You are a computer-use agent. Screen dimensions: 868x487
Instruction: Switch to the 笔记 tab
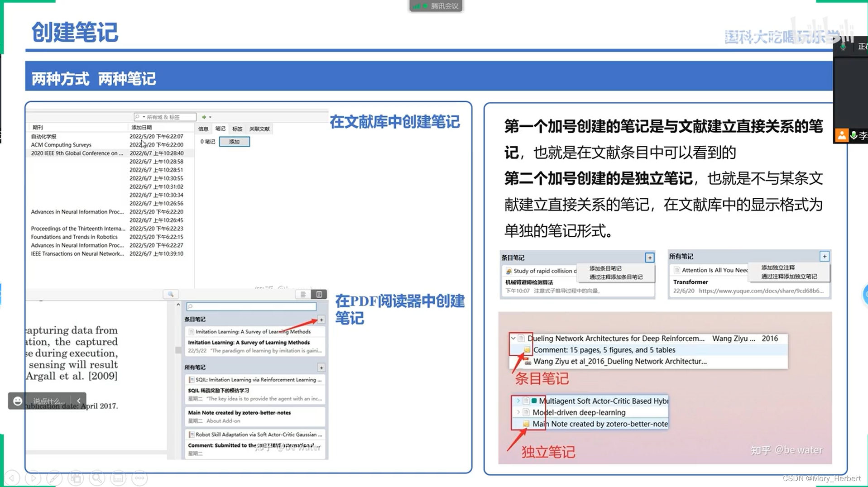click(x=221, y=129)
